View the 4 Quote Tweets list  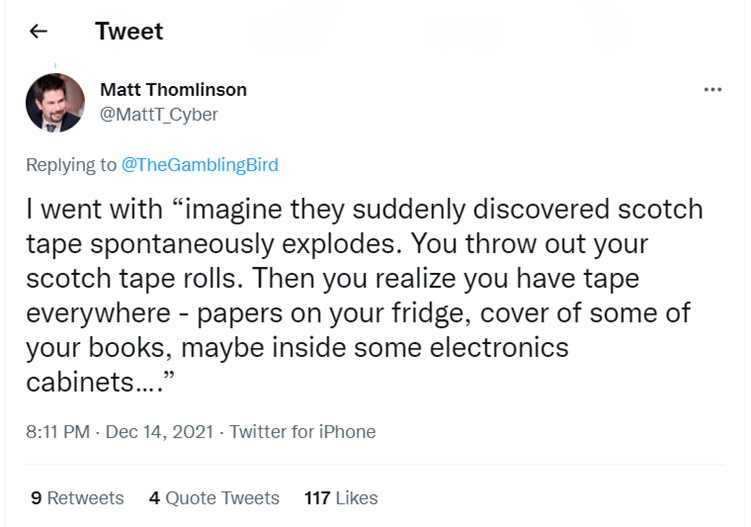[x=214, y=498]
